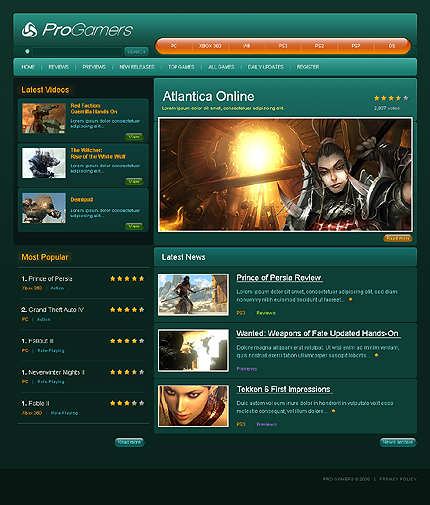
Task: Click the Atlantica Online star rating
Action: coord(391,98)
